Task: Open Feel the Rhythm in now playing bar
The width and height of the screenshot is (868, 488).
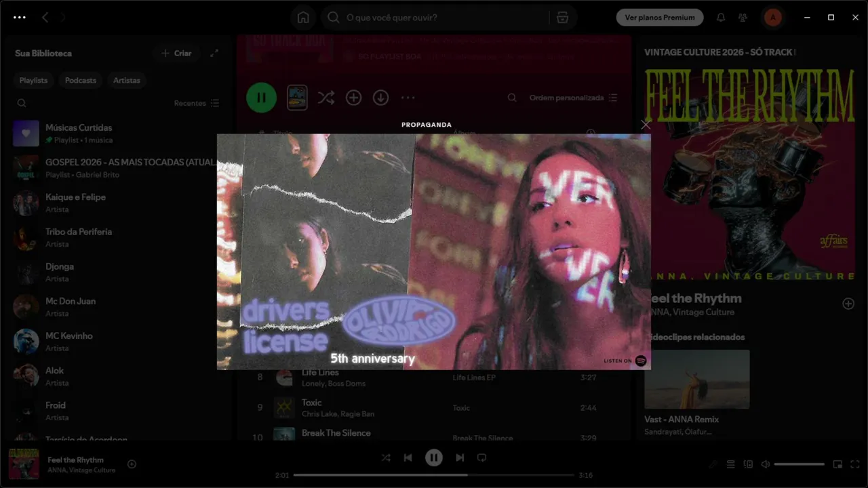Action: pos(75,460)
